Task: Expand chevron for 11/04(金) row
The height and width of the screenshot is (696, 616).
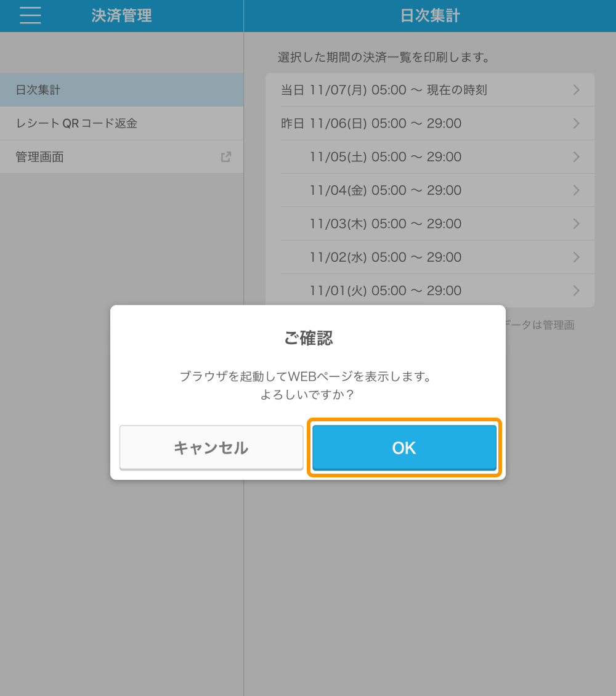Action: [x=577, y=190]
